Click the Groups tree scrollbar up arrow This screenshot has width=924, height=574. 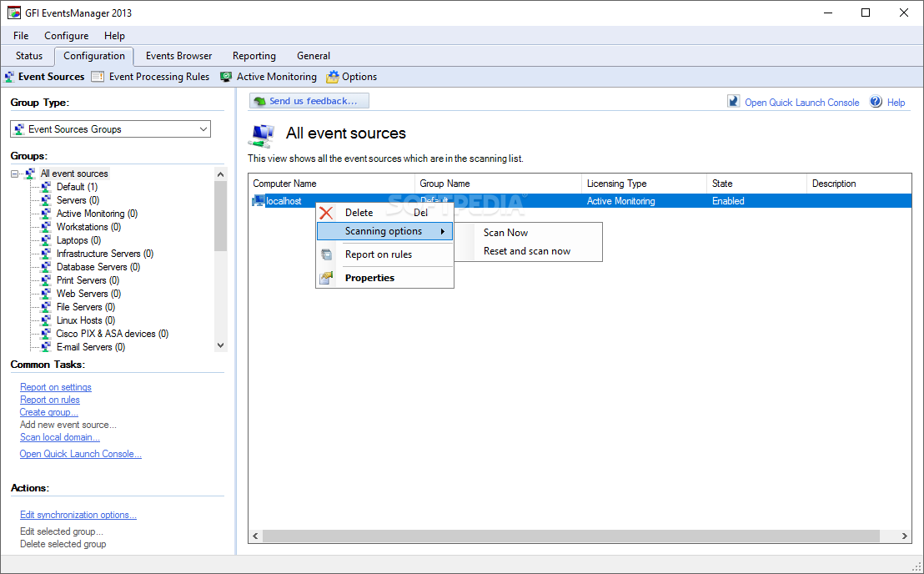click(220, 174)
